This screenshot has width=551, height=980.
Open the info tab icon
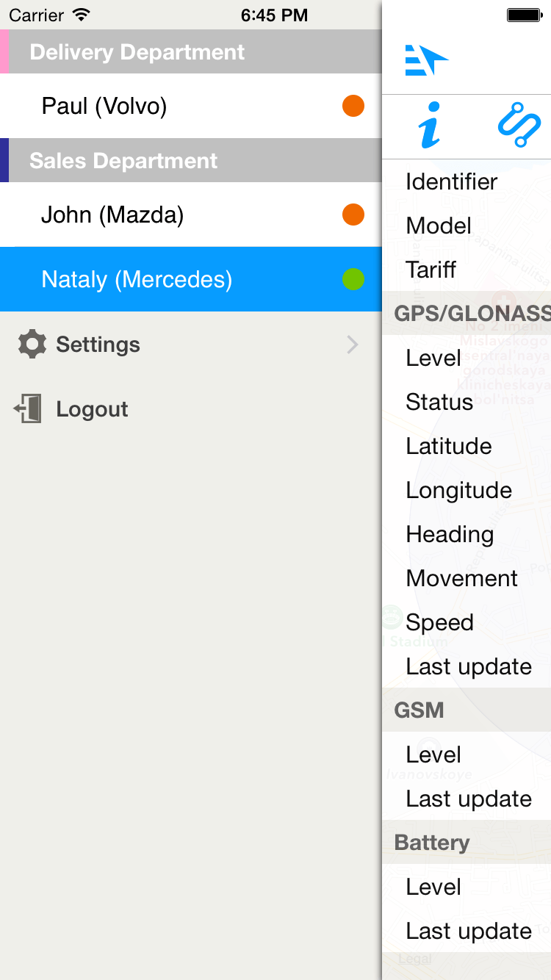pyautogui.click(x=431, y=126)
